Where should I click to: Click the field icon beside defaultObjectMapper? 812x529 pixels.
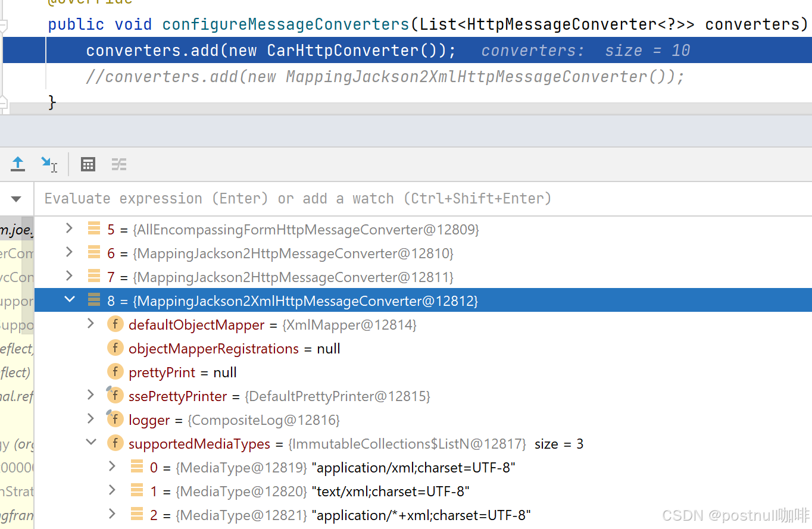click(x=115, y=325)
